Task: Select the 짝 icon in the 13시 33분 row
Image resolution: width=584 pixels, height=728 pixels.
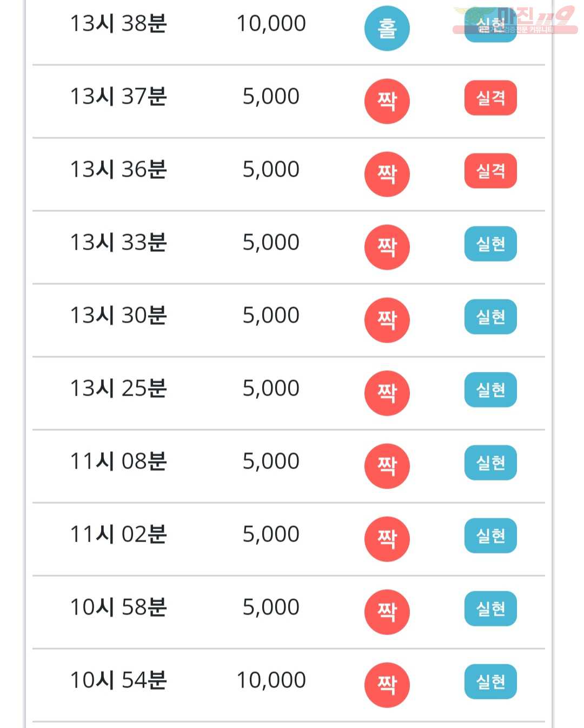Action: [387, 247]
